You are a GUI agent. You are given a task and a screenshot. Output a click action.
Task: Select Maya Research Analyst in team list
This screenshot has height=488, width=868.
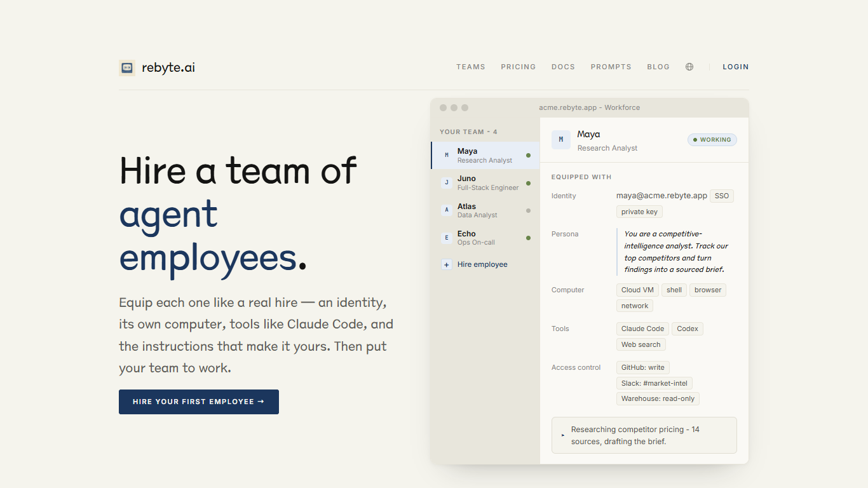click(485, 155)
